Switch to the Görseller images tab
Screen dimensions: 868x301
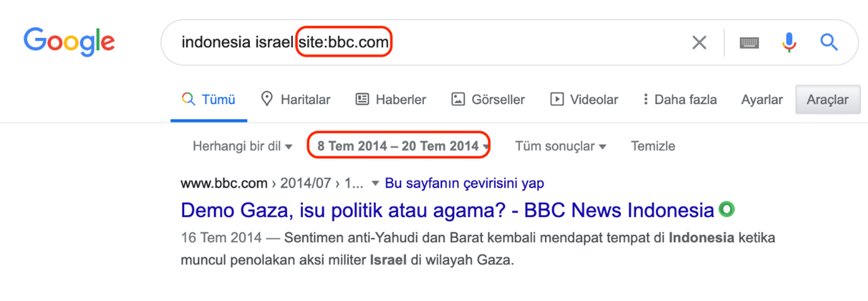pyautogui.click(x=488, y=99)
